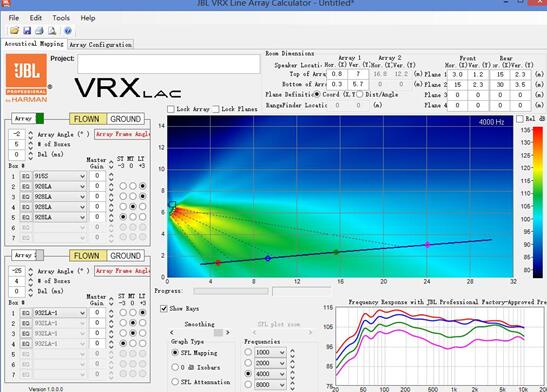Enable the Lock Array checkbox
The width and height of the screenshot is (547, 392).
[x=171, y=109]
